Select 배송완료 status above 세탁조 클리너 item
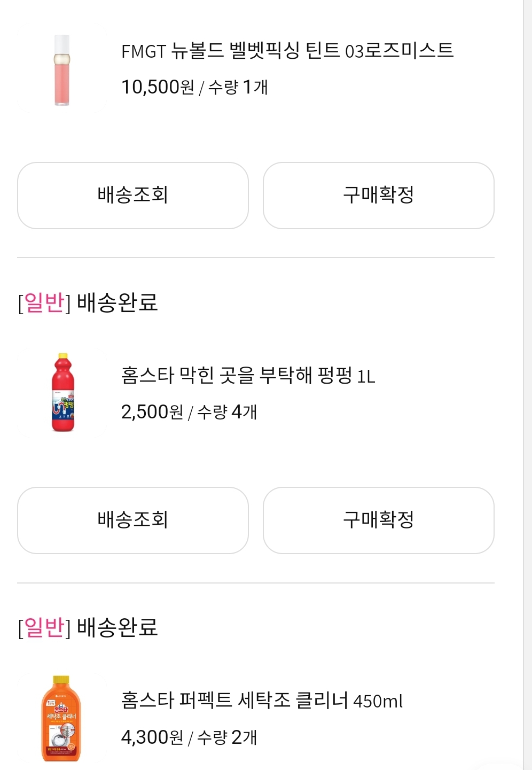The width and height of the screenshot is (532, 770). (x=118, y=627)
